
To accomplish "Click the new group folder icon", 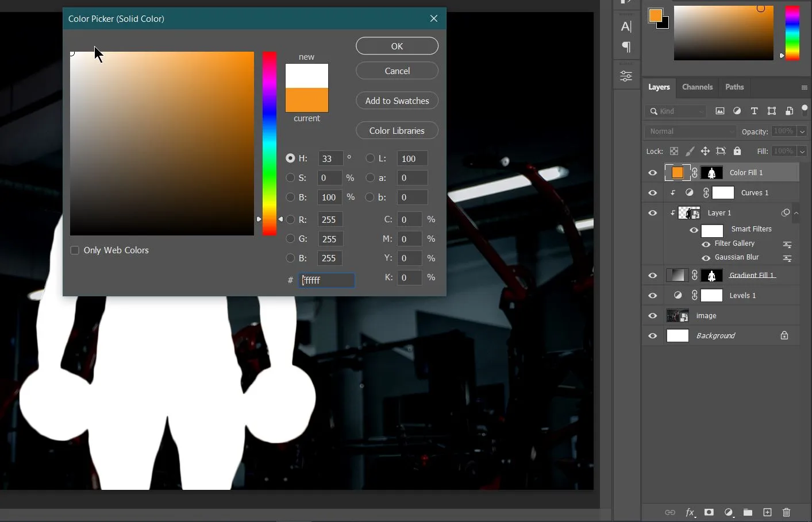I will (748, 512).
